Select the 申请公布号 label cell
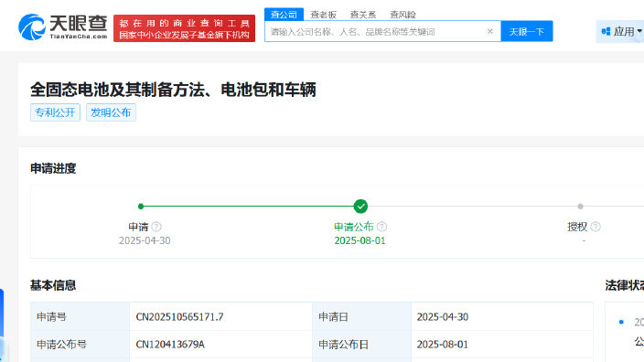The width and height of the screenshot is (644, 362). (80, 345)
